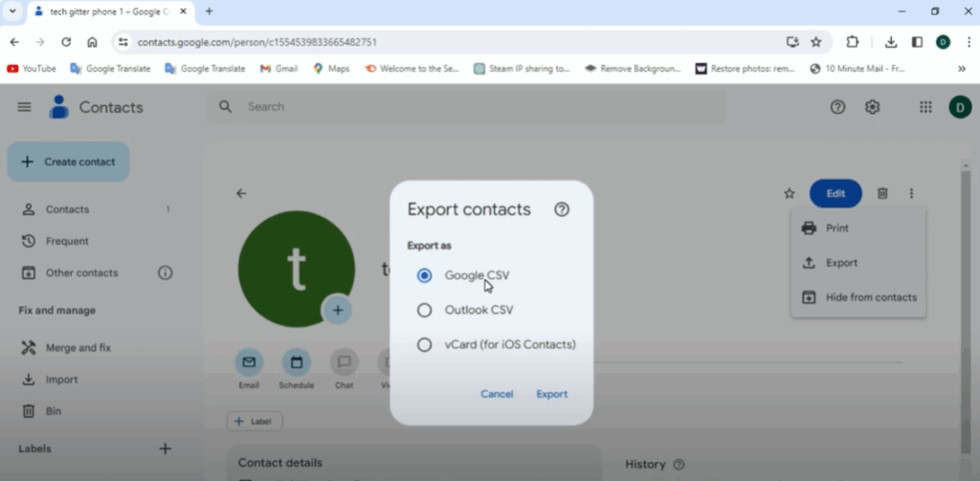Image resolution: width=980 pixels, height=481 pixels.
Task: Open the help icon in Export contacts dialog
Action: (562, 209)
